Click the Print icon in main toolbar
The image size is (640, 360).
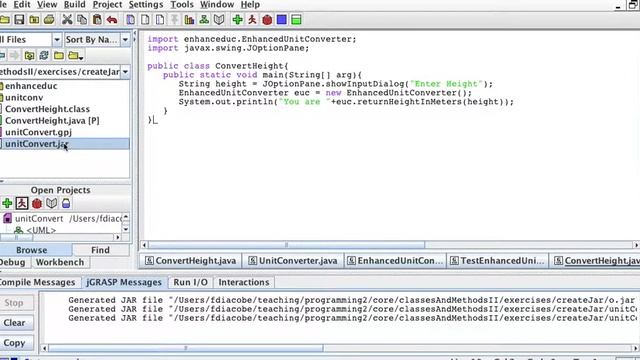49,20
